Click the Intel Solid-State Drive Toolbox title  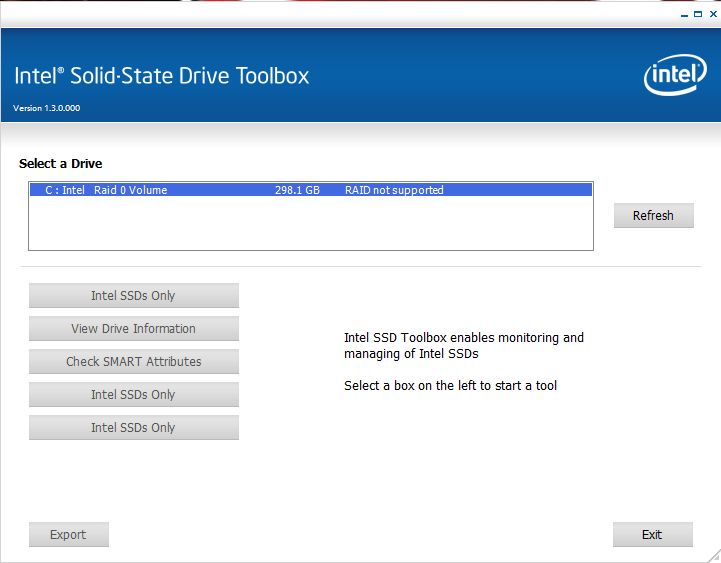pyautogui.click(x=161, y=76)
